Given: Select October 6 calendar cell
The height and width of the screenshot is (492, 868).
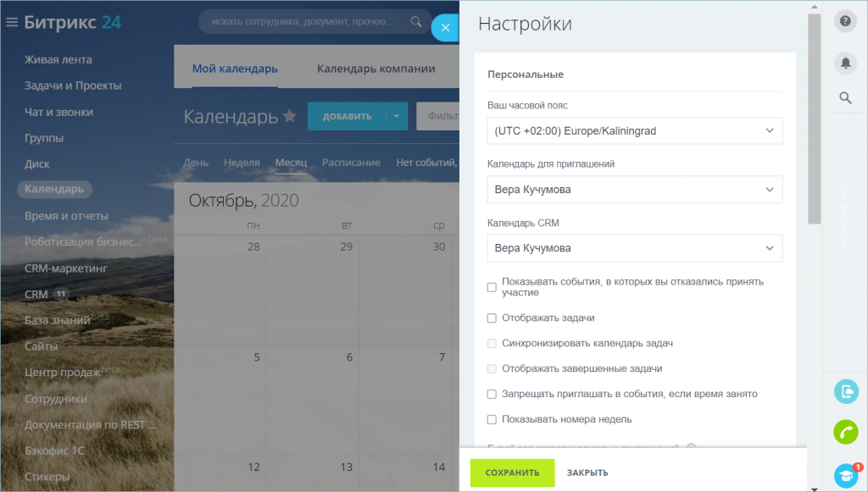Looking at the screenshot, I should [313, 401].
